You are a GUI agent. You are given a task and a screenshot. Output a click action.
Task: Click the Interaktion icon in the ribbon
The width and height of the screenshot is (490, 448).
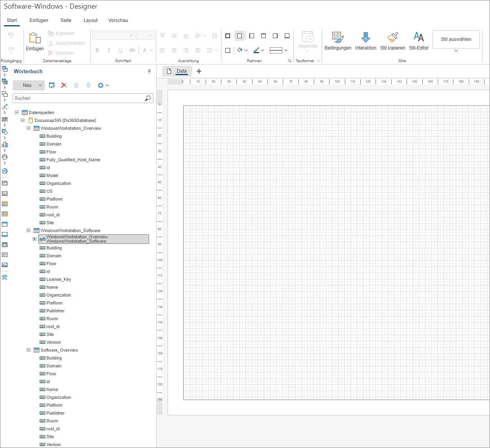(365, 41)
